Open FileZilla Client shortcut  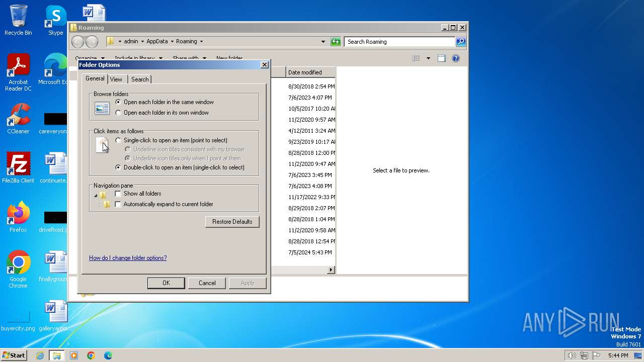(x=18, y=168)
